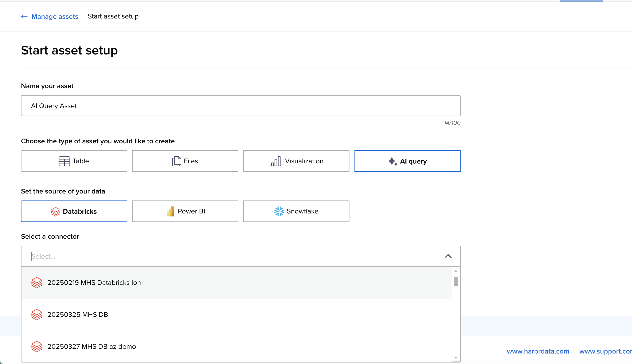The width and height of the screenshot is (632, 364).
Task: Choose the Visualization asset type
Action: [x=296, y=161]
